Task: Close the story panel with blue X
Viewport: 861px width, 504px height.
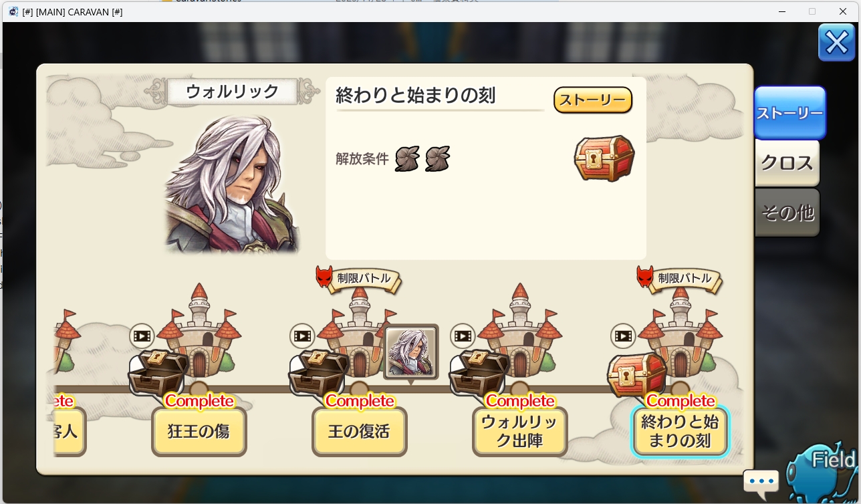Action: [836, 43]
